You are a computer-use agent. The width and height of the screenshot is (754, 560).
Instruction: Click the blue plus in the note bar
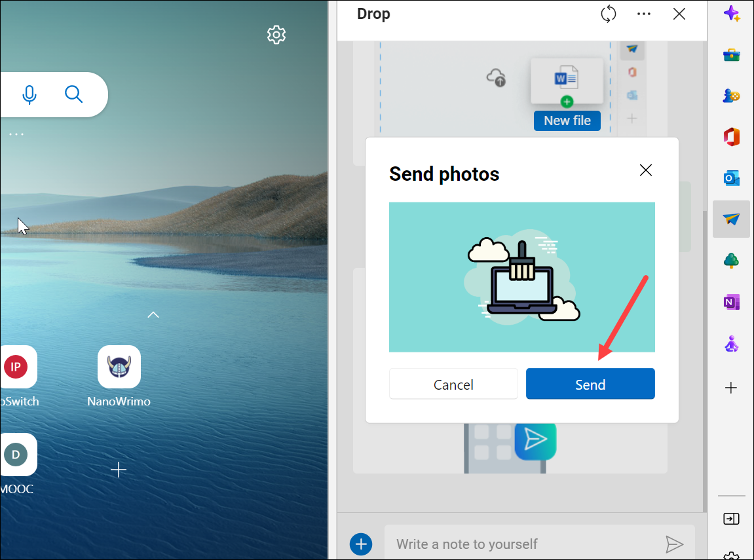point(361,544)
